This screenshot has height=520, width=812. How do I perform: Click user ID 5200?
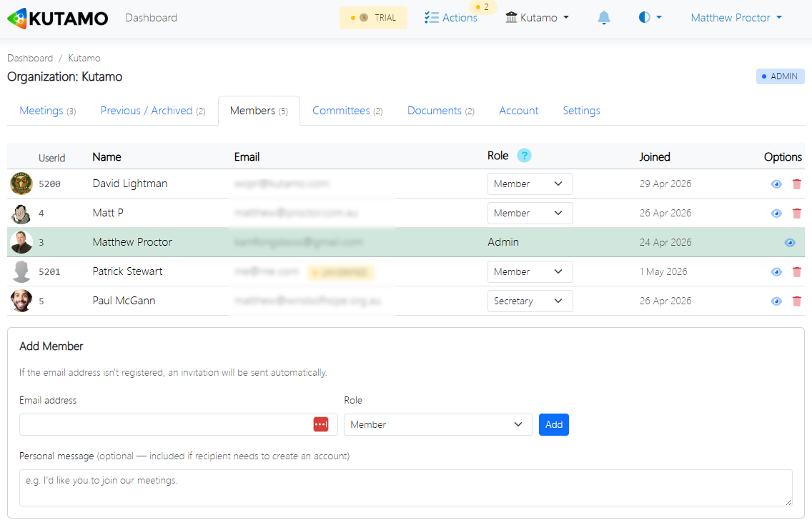click(x=50, y=184)
